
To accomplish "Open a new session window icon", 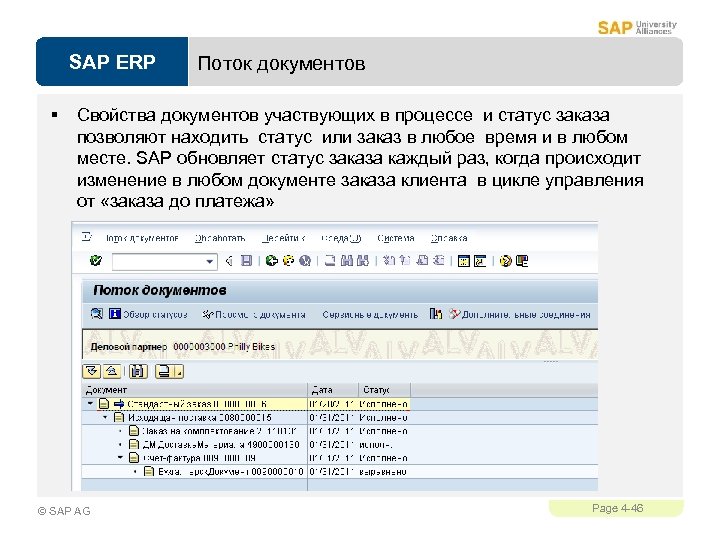I will coord(464,261).
